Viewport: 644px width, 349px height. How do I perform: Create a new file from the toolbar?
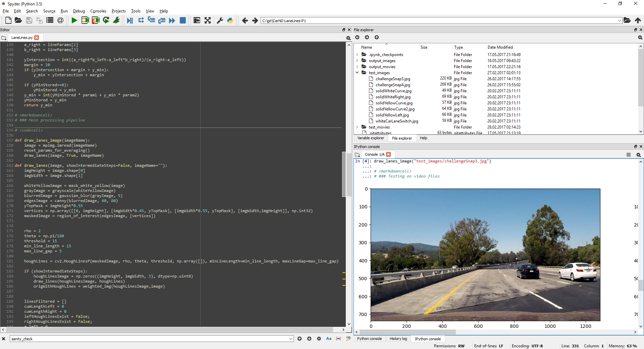(x=8, y=20)
